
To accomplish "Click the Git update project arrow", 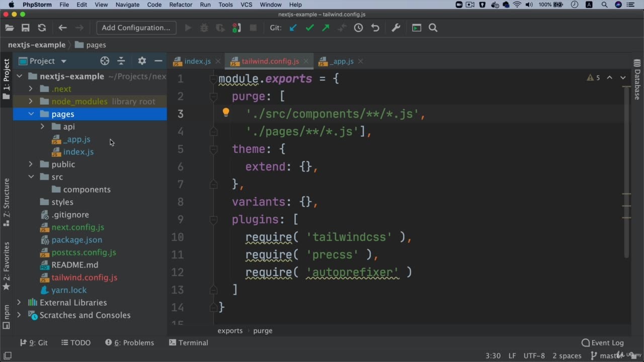I will click(293, 28).
